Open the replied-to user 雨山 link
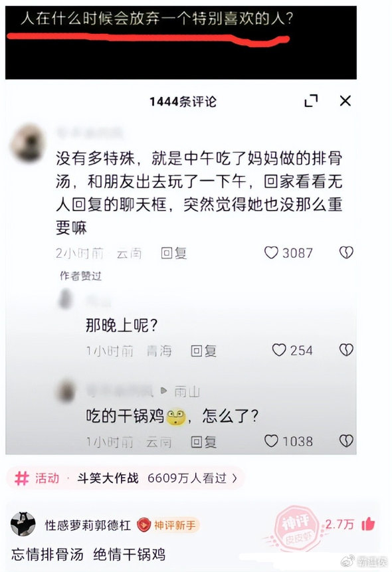392x572 pixels. pyautogui.click(x=187, y=391)
